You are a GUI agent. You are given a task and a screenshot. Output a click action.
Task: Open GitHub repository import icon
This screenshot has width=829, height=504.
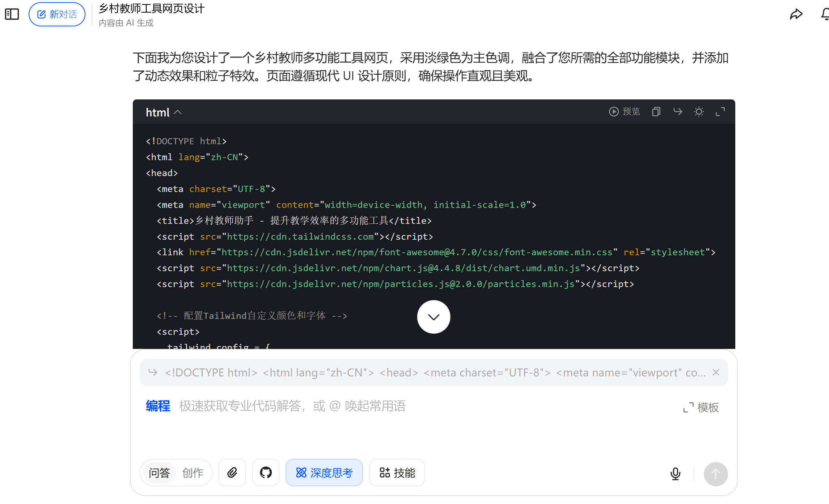click(266, 473)
